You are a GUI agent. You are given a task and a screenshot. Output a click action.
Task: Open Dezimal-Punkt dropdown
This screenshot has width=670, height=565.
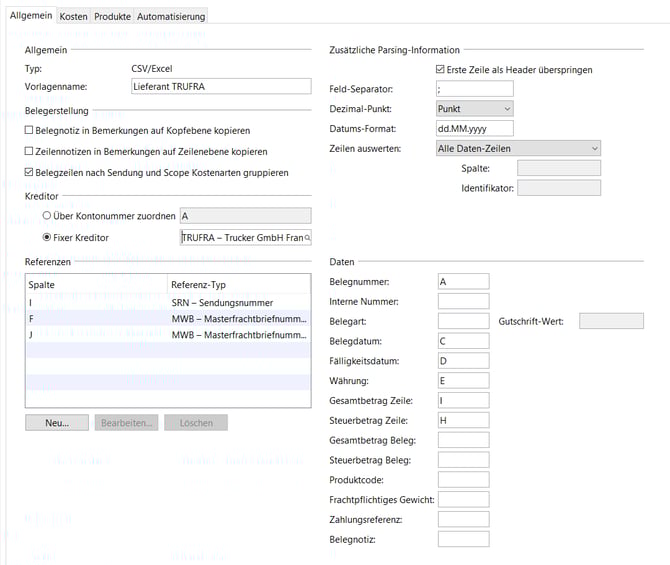[x=474, y=108]
